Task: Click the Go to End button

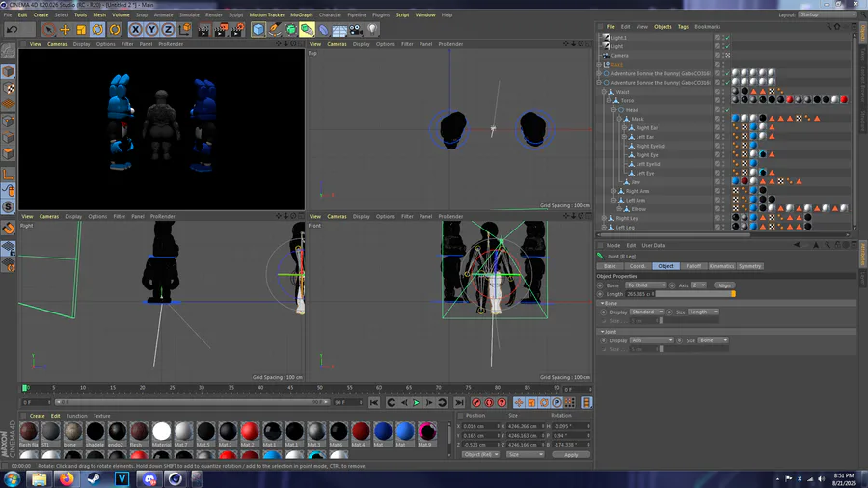Action: click(459, 403)
